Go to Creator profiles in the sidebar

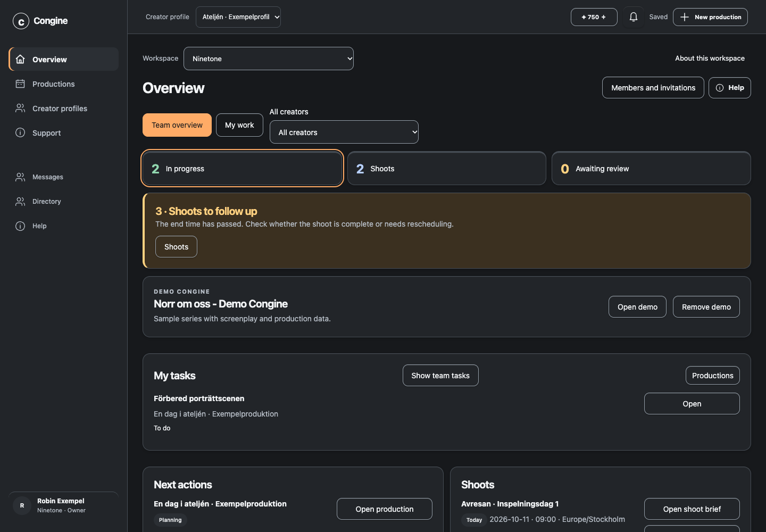click(x=64, y=108)
